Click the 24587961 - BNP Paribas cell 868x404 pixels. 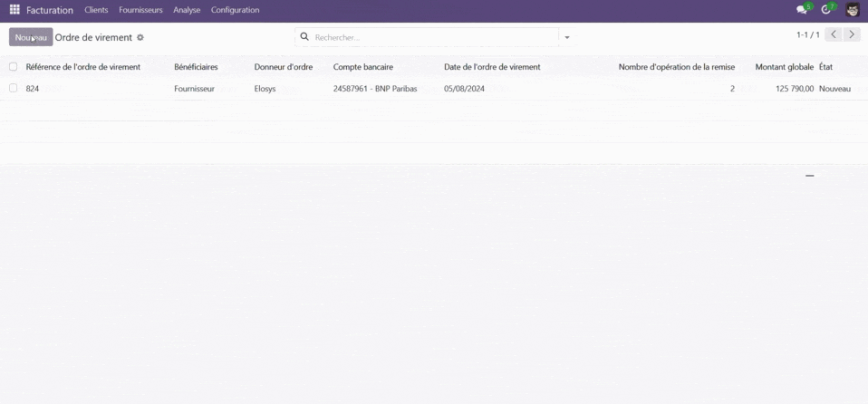click(375, 88)
